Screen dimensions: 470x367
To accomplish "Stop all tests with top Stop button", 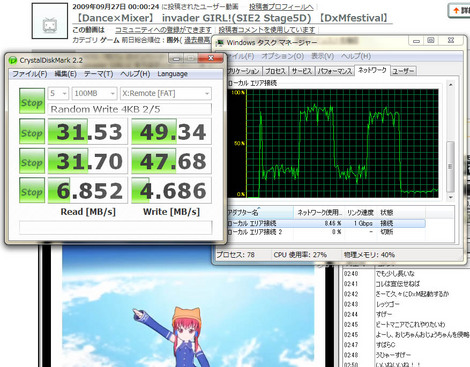I will coord(32,101).
